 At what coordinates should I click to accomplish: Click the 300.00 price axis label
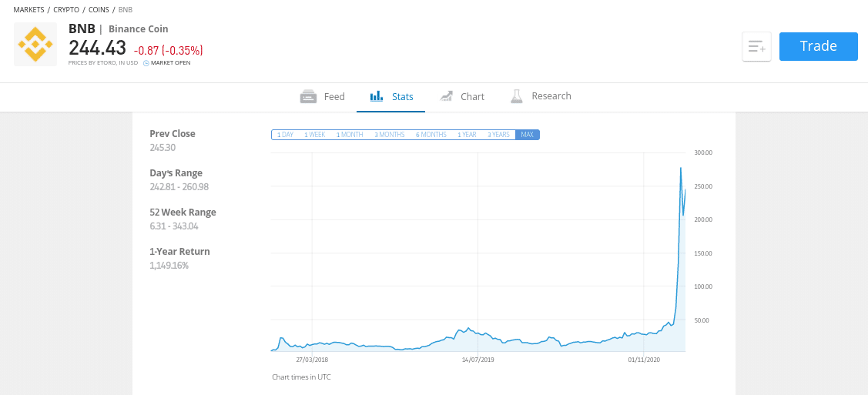pyautogui.click(x=703, y=152)
